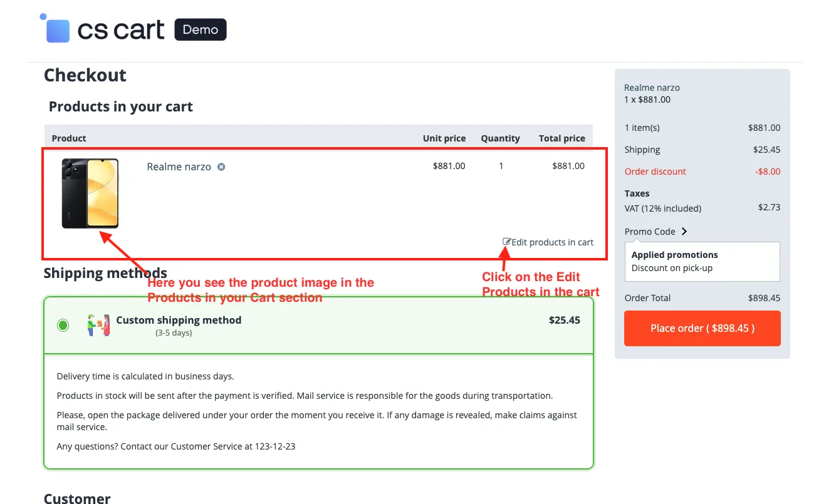Select the Custom shipping method radio button

click(63, 325)
